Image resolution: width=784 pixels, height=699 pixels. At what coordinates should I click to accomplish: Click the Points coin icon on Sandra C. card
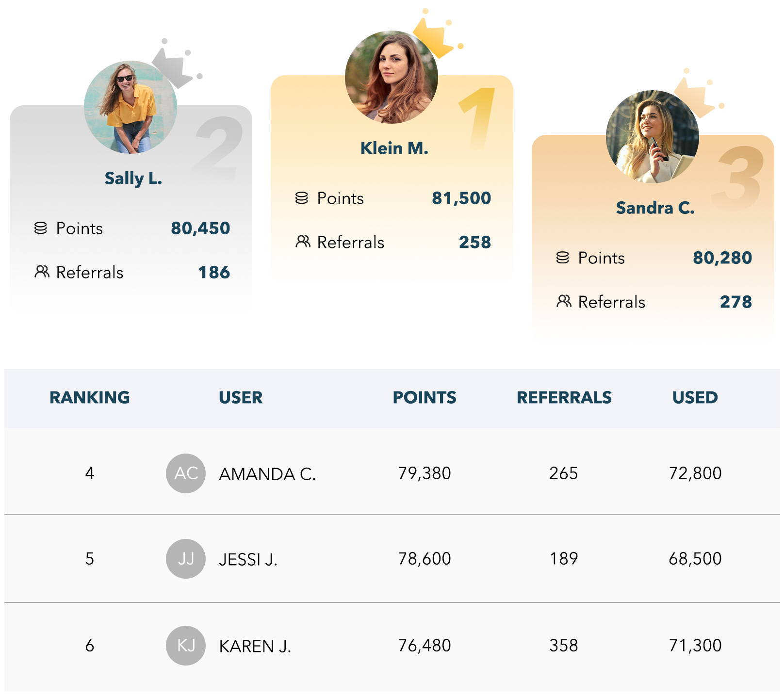[x=563, y=258]
